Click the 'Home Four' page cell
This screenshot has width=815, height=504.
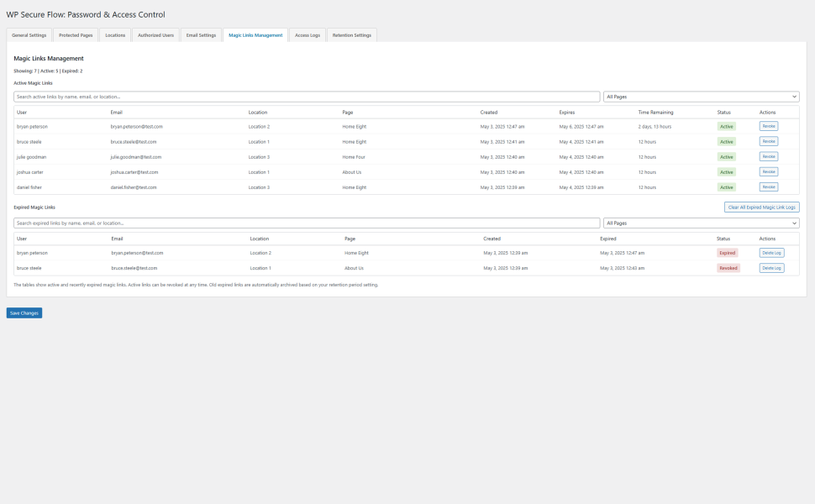tap(354, 157)
